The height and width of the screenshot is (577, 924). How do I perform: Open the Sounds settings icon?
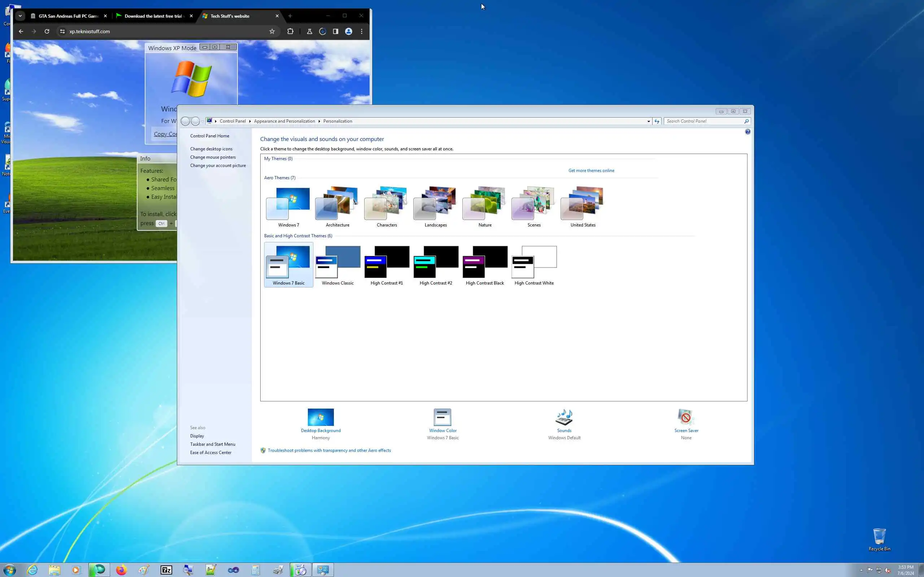pyautogui.click(x=564, y=417)
